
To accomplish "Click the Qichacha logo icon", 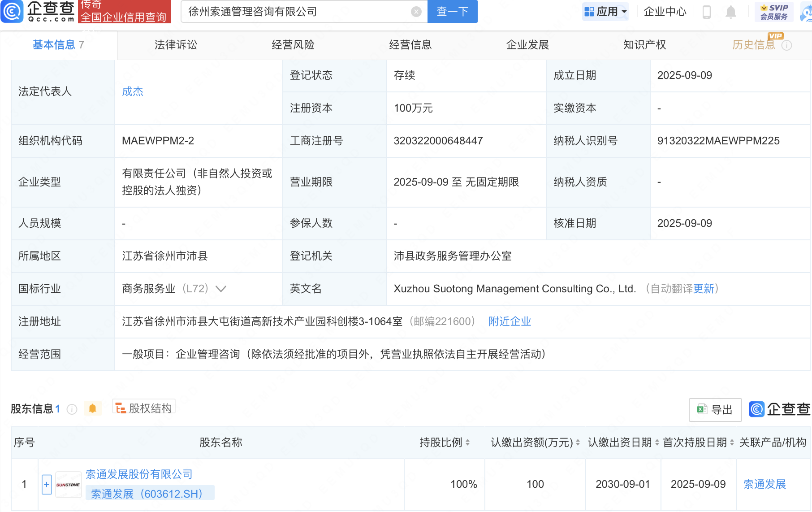I will coord(12,11).
